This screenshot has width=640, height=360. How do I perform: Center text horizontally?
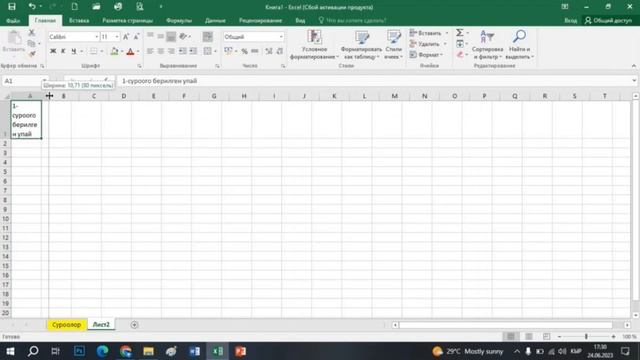click(161, 51)
